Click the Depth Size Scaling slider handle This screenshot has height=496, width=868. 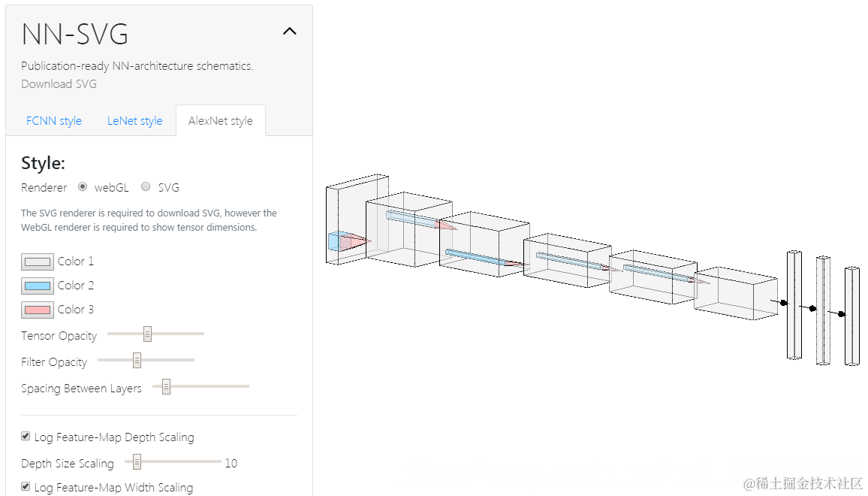click(x=137, y=461)
